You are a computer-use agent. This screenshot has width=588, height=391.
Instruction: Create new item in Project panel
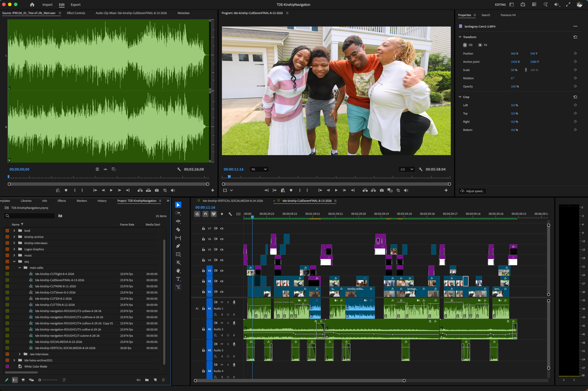155,380
